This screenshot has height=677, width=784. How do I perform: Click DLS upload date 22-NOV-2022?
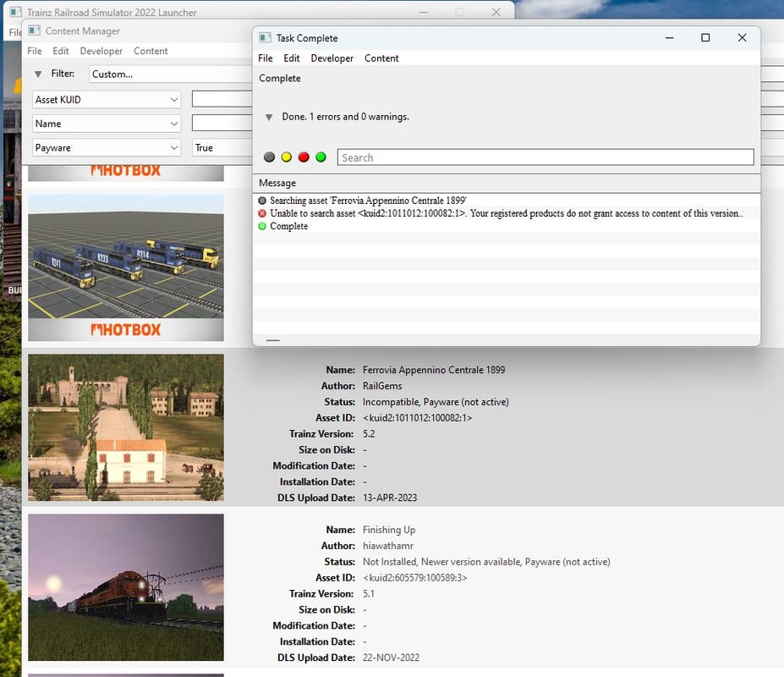[x=391, y=658]
